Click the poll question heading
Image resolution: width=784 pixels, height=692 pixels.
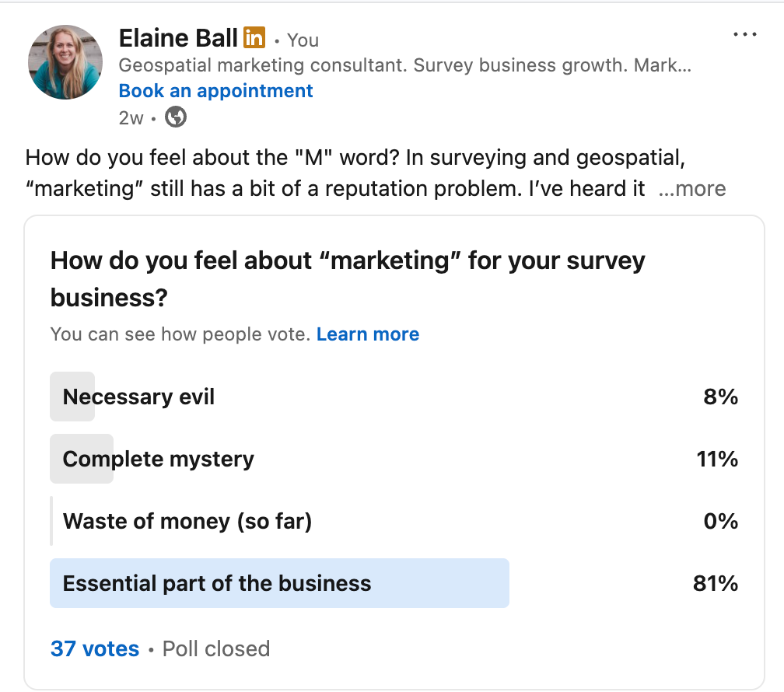(x=348, y=278)
